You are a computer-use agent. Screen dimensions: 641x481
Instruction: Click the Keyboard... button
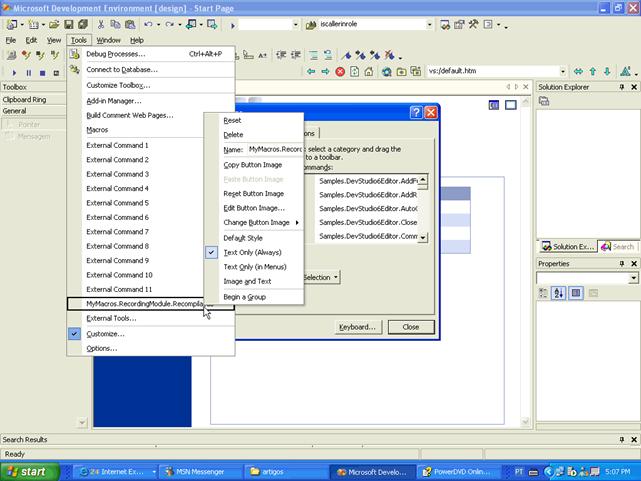point(358,327)
